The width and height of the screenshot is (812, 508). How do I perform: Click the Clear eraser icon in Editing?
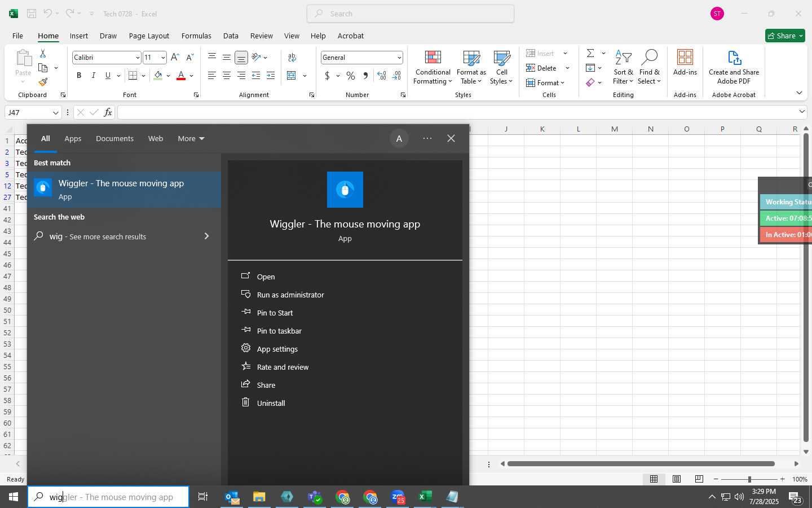click(590, 82)
